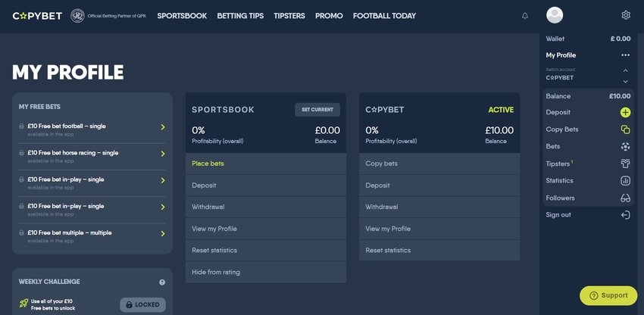Click the Sign out text
The width and height of the screenshot is (644, 315).
click(x=558, y=215)
